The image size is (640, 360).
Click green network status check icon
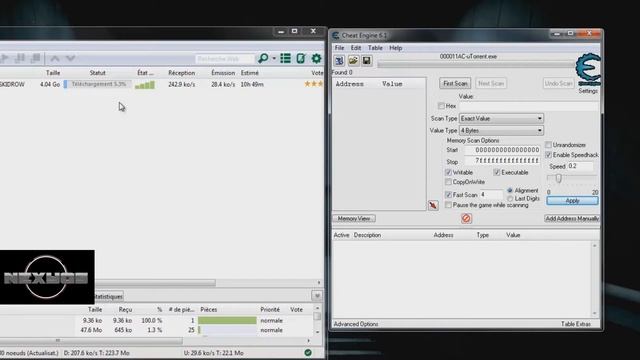coord(308,353)
